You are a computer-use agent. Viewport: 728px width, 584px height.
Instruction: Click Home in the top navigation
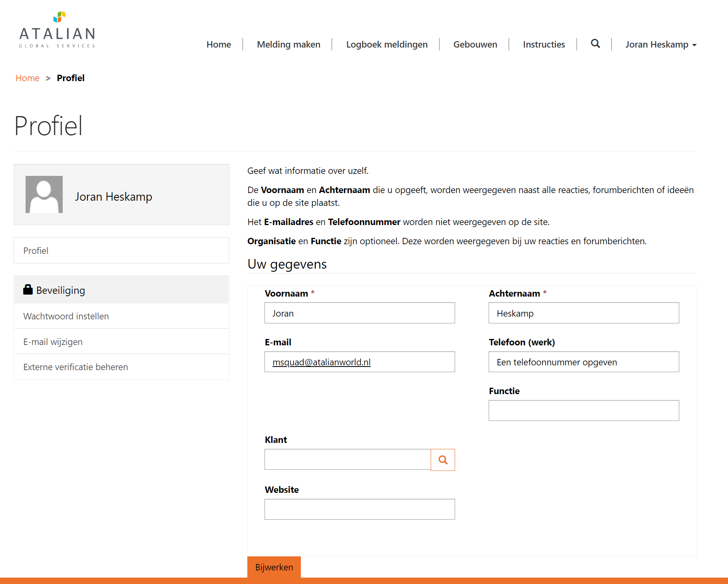click(x=219, y=45)
